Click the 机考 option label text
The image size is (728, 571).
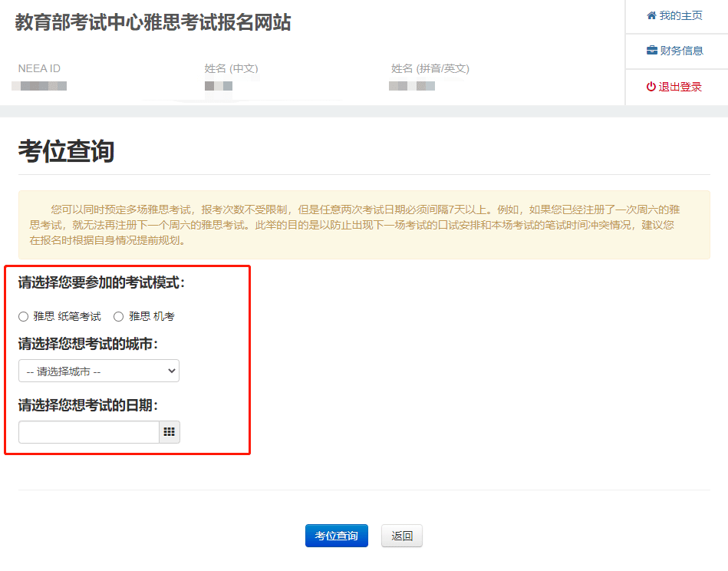152,317
